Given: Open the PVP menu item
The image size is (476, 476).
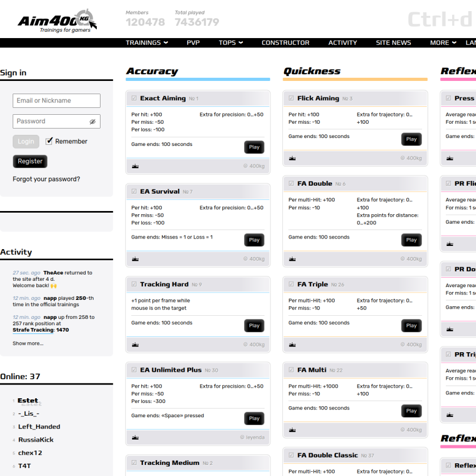Looking at the screenshot, I should coord(193,43).
